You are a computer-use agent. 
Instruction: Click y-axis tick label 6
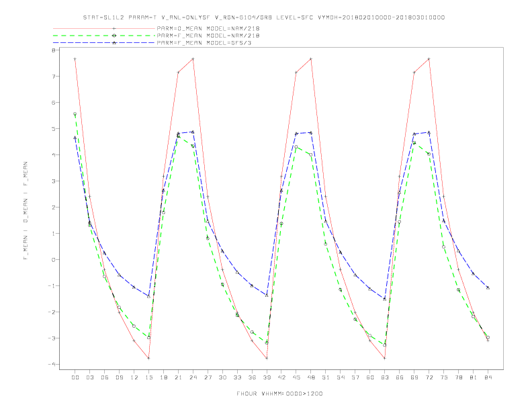tap(53, 102)
